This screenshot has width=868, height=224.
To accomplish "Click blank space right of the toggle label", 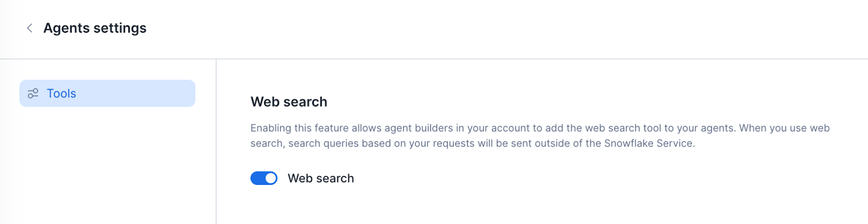I will pyautogui.click(x=488, y=178).
